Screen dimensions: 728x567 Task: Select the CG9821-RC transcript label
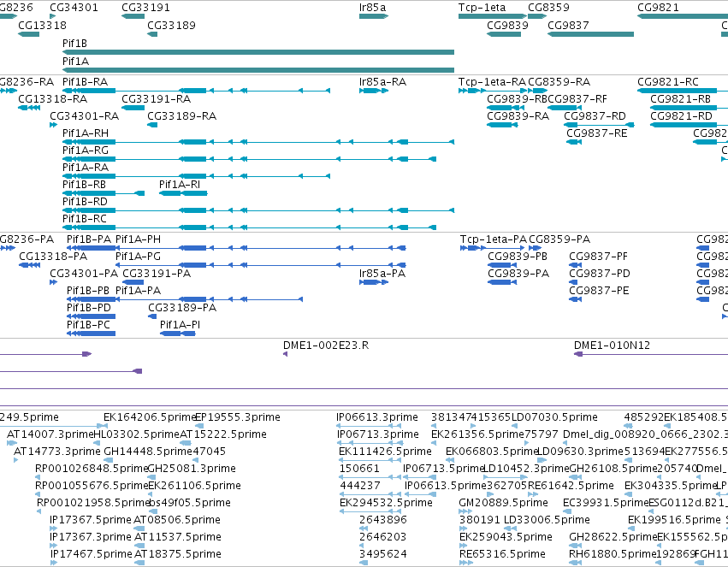(x=667, y=81)
